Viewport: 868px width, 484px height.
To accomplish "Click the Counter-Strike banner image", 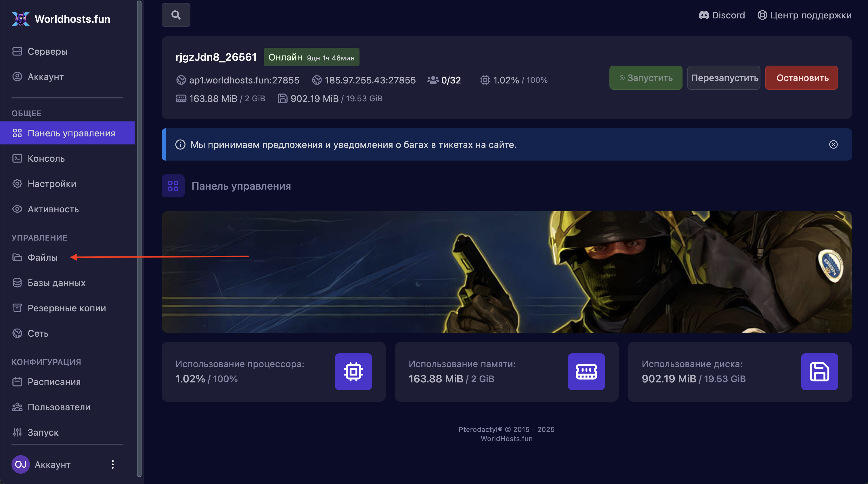I will 506,272.
